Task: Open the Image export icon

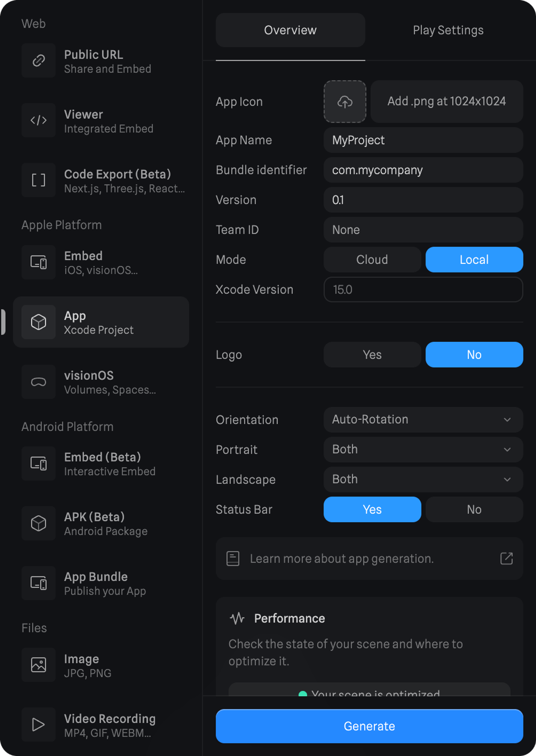Action: pyautogui.click(x=39, y=665)
